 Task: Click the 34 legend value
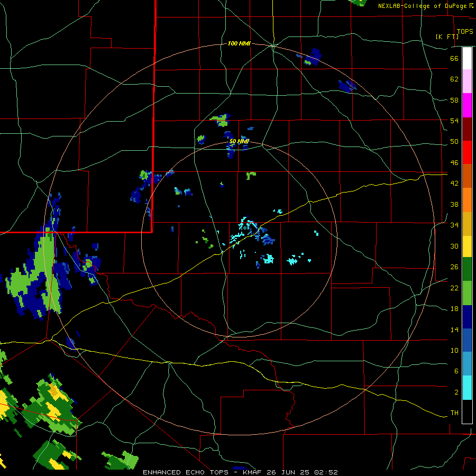[x=454, y=225]
